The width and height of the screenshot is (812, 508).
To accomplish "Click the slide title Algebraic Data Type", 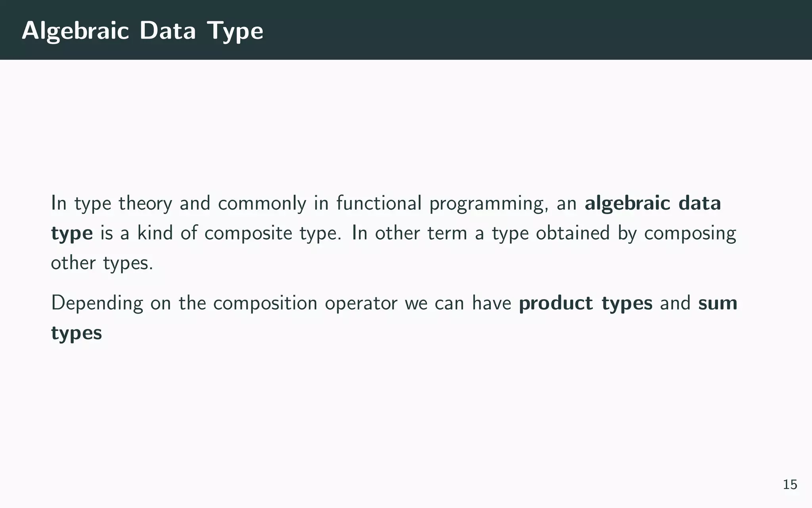I will (142, 31).
